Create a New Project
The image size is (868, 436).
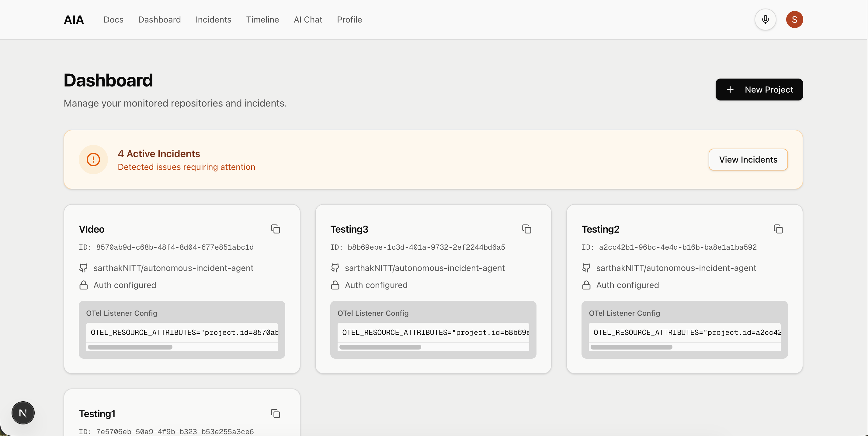(759, 89)
